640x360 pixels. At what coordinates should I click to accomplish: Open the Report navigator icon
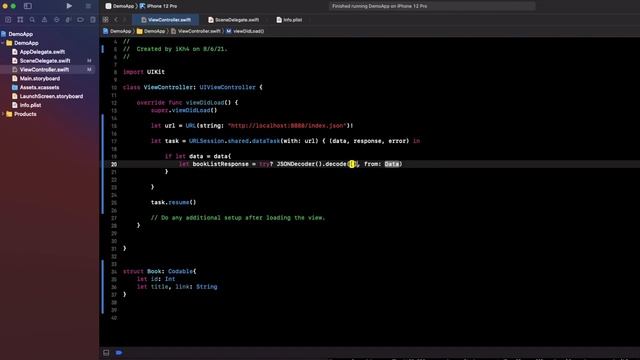click(93, 20)
